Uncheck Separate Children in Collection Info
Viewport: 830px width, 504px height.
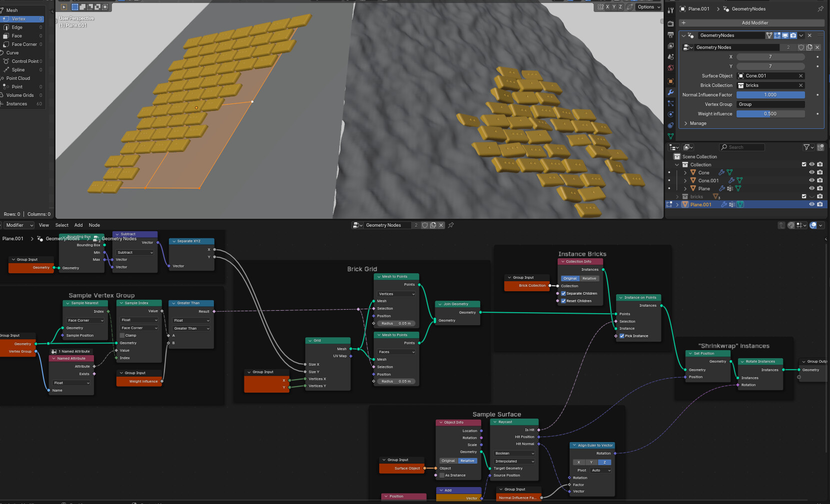[x=563, y=294]
